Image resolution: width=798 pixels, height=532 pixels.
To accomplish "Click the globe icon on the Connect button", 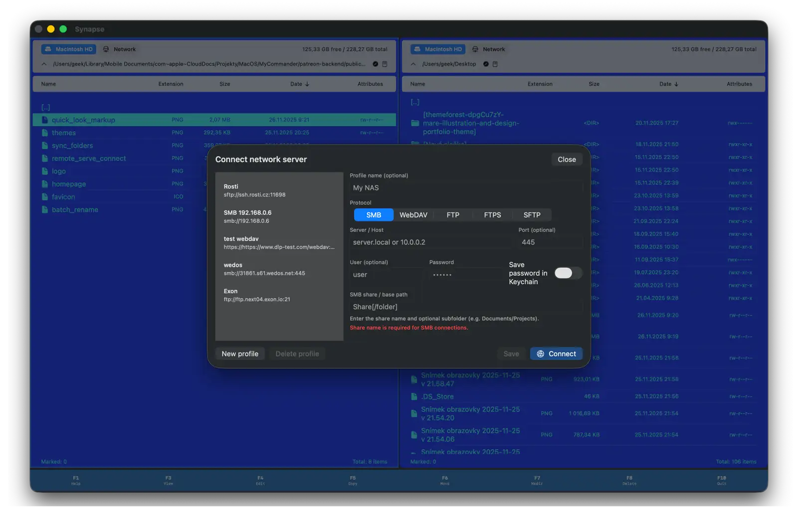I will [540, 354].
